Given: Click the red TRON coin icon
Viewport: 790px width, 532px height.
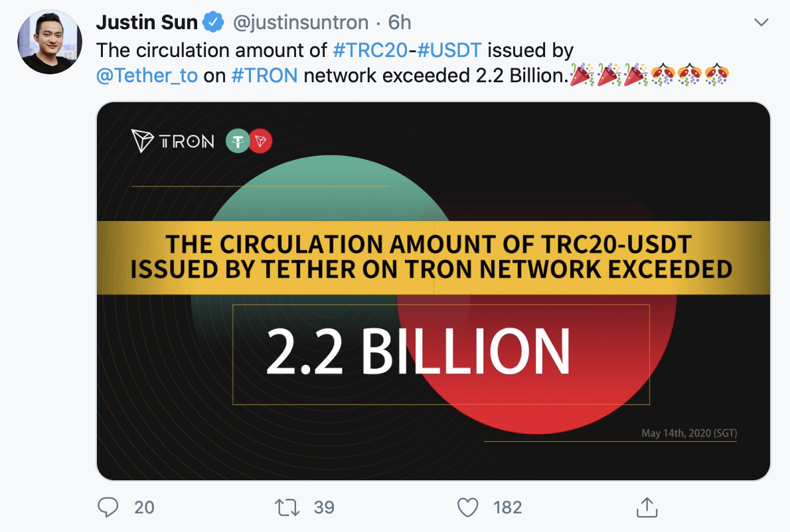Looking at the screenshot, I should click(261, 141).
